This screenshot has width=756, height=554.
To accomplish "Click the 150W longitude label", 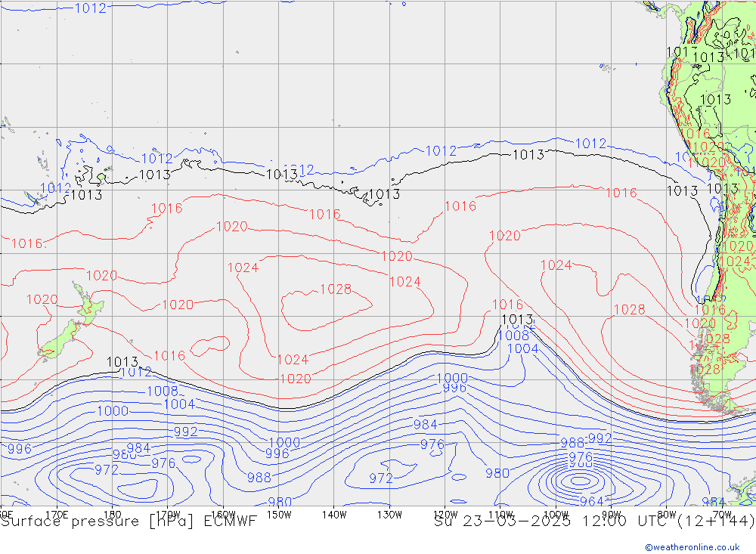I will coord(279,515).
